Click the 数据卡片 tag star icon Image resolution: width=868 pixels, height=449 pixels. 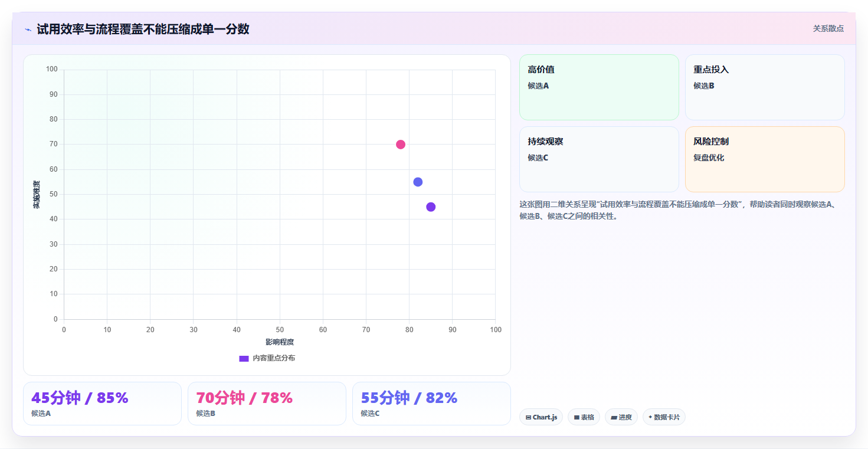coord(650,417)
